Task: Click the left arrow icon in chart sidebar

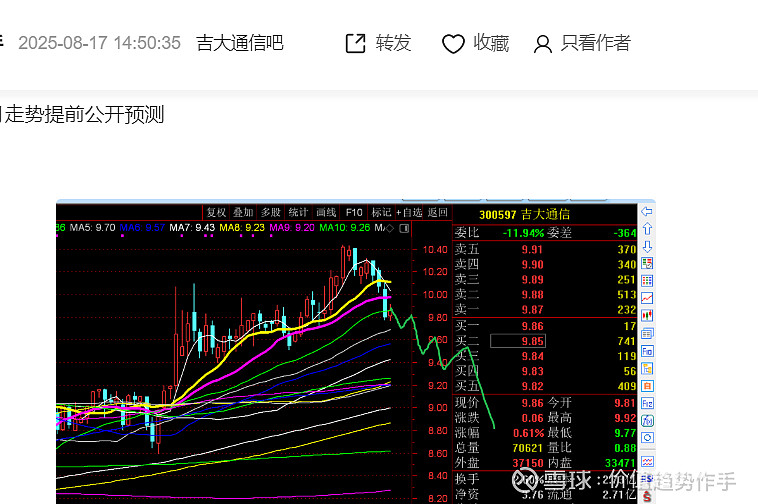Action: pos(647,211)
